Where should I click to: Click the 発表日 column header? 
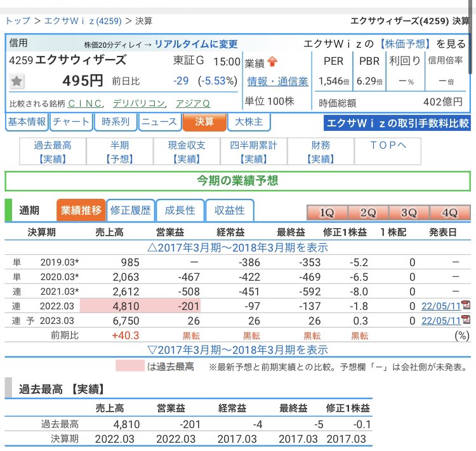pos(443,232)
